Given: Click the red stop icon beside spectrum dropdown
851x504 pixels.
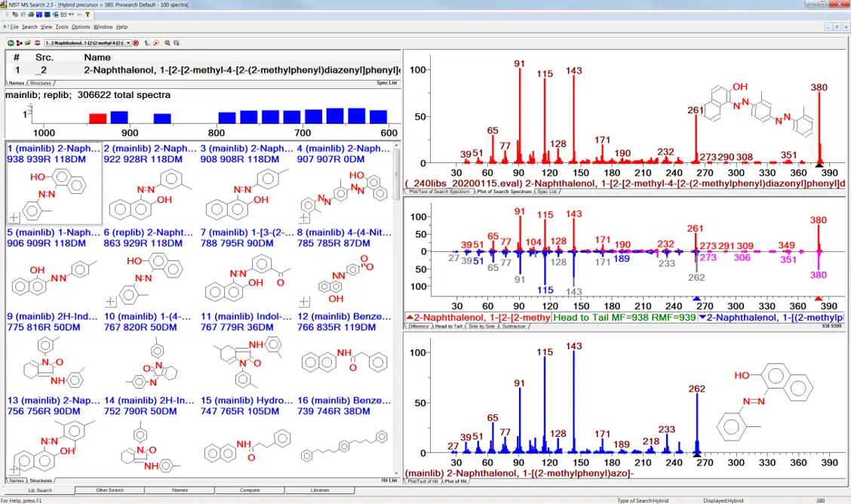Looking at the screenshot, I should (x=136, y=43).
